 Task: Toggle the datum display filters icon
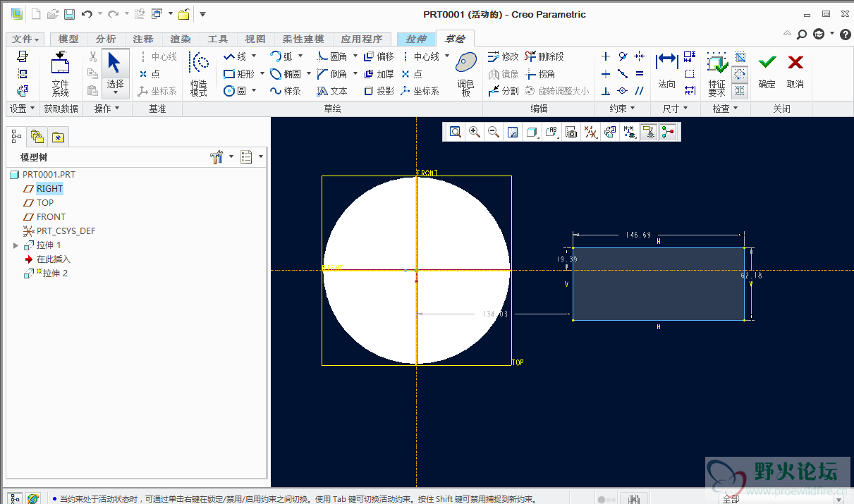[591, 132]
